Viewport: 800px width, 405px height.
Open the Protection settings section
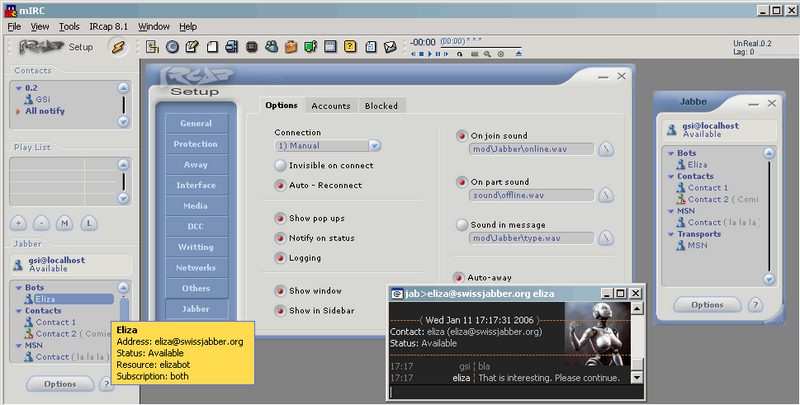(x=195, y=144)
